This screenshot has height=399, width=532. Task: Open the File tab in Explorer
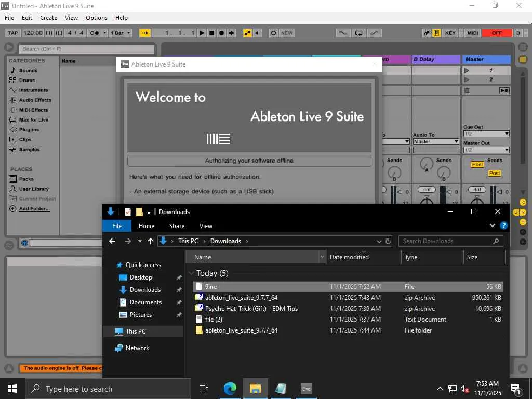click(x=117, y=226)
